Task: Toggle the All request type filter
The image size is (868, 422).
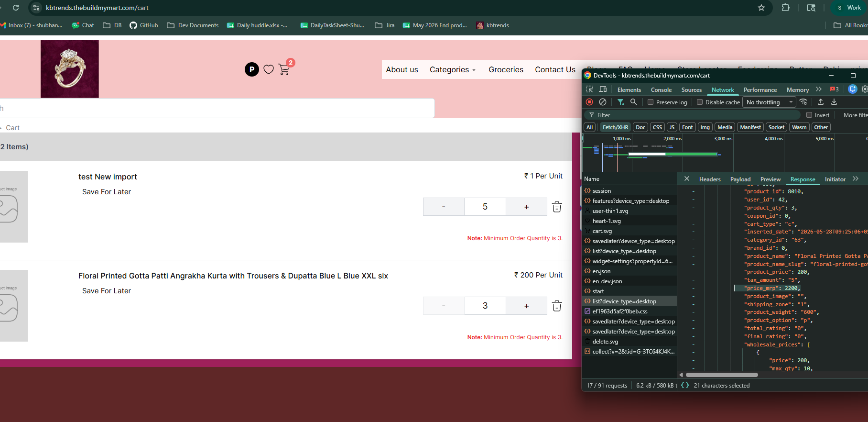Action: tap(590, 127)
